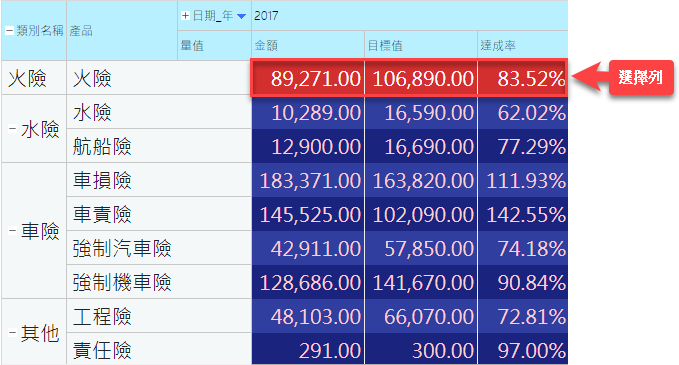Select the 達成率 column header
The image size is (679, 365).
tap(523, 45)
